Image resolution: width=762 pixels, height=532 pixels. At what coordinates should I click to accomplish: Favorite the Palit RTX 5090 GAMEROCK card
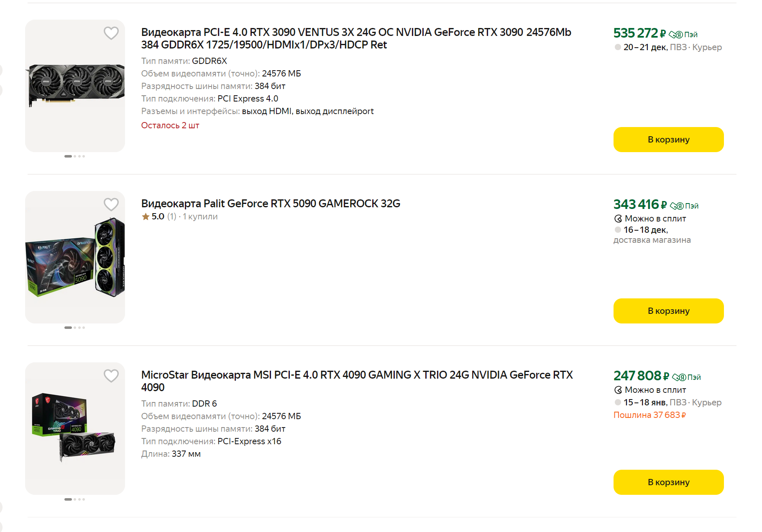tap(111, 204)
